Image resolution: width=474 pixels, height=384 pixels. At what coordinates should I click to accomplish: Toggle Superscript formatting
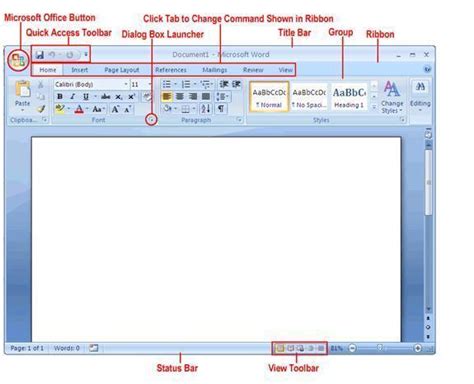[132, 97]
